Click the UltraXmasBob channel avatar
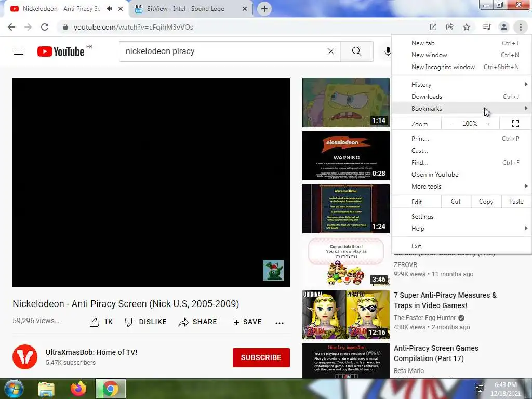 (25, 357)
